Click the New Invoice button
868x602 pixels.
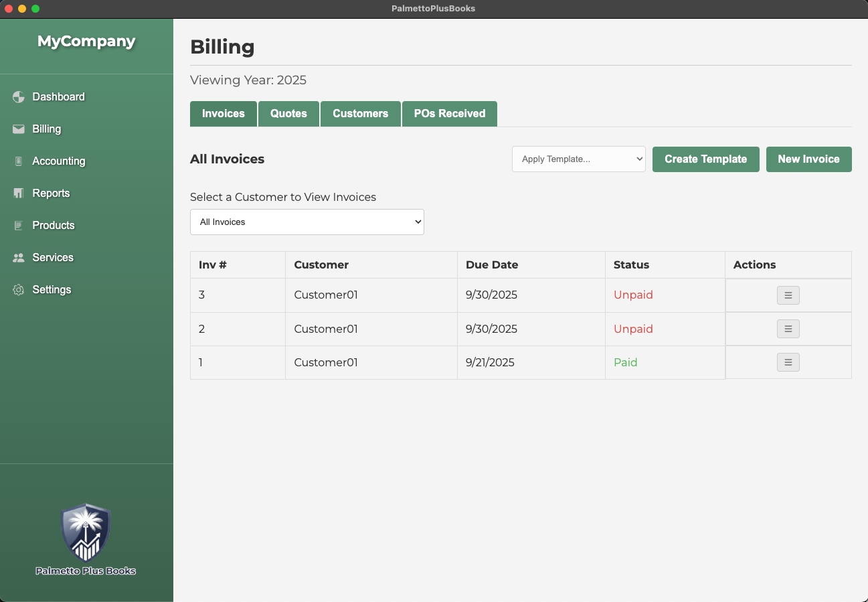point(808,159)
